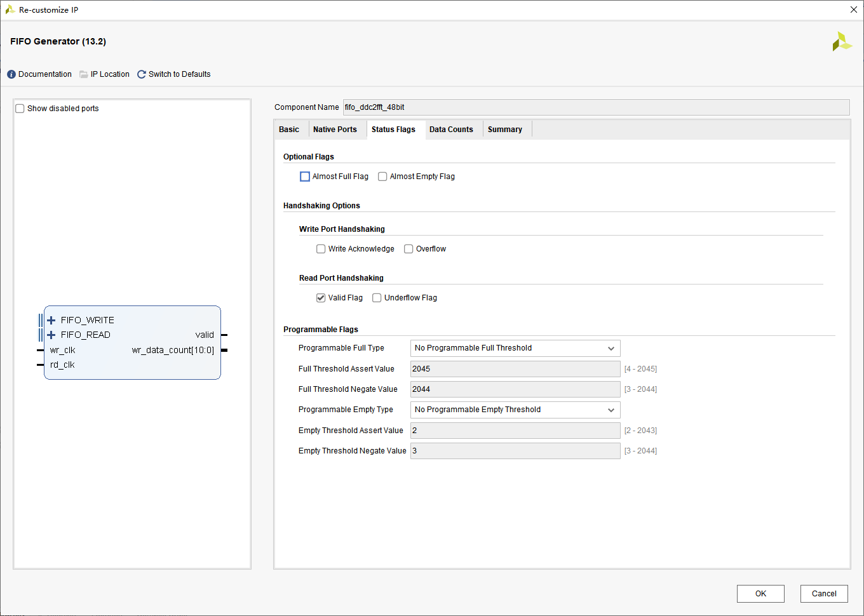Go to the Summary tab
864x616 pixels.
click(x=505, y=130)
